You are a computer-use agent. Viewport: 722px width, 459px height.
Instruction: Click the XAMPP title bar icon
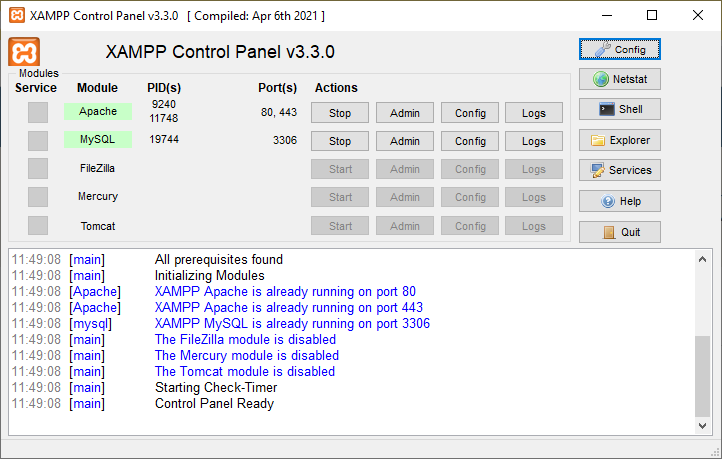[x=17, y=15]
